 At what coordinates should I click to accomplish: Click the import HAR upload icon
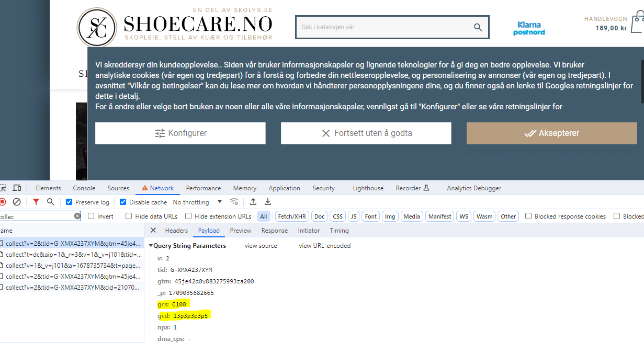point(253,202)
